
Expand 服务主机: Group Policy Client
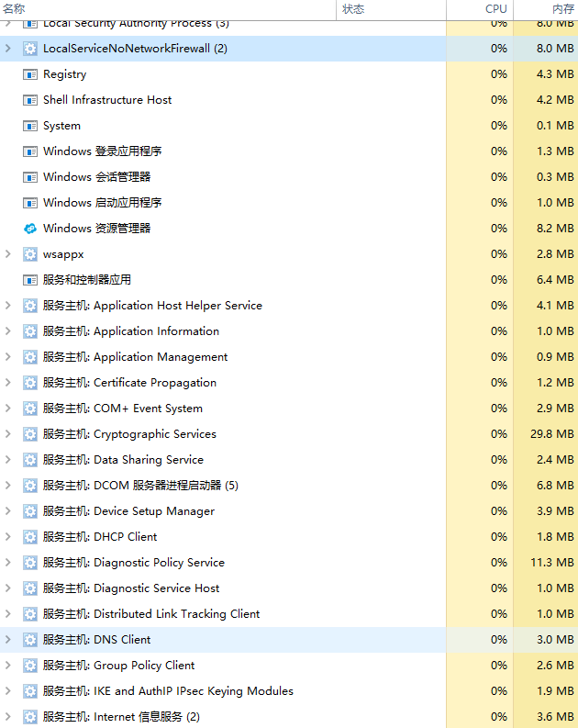pyautogui.click(x=8, y=666)
